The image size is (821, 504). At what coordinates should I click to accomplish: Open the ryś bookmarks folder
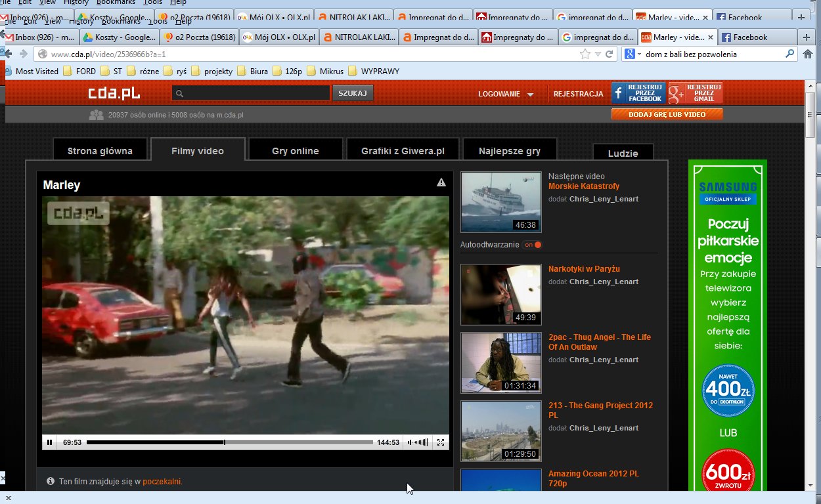click(175, 71)
